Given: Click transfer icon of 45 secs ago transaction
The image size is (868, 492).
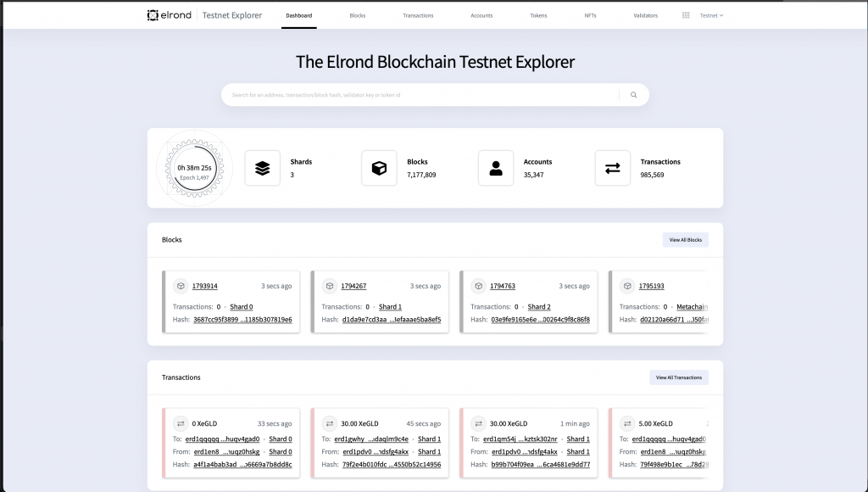Looking at the screenshot, I should [330, 423].
